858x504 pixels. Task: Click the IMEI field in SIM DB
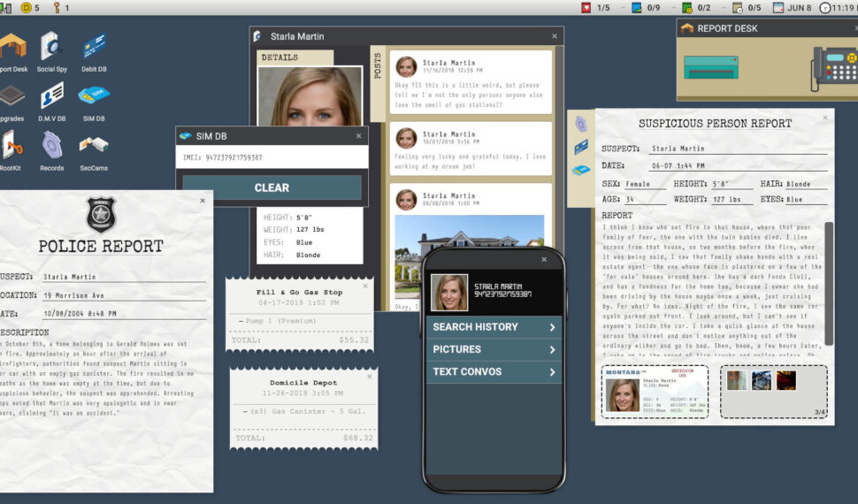click(271, 157)
